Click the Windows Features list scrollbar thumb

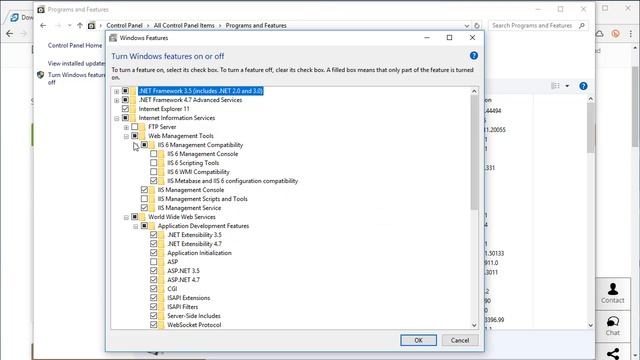474,153
